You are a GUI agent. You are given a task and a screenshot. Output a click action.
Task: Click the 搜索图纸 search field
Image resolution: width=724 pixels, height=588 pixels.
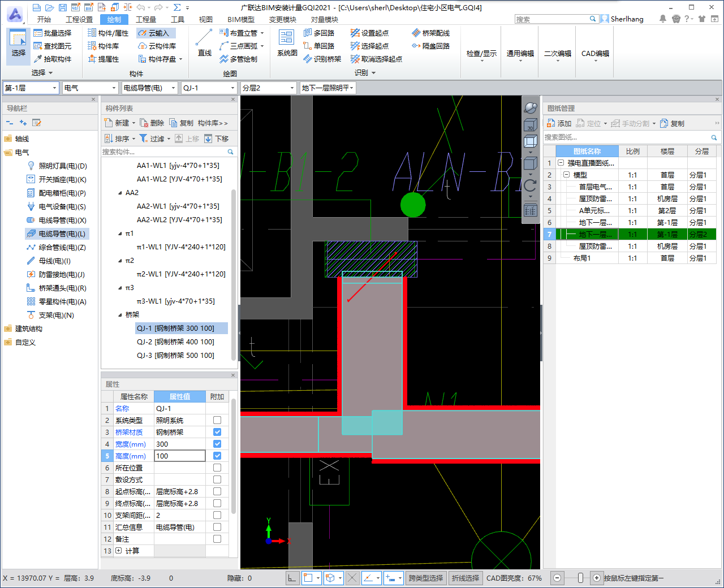point(631,137)
